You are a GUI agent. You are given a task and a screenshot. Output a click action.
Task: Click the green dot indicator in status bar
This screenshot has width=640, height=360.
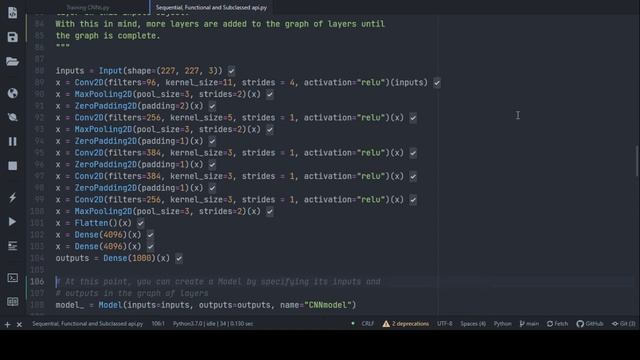point(353,323)
